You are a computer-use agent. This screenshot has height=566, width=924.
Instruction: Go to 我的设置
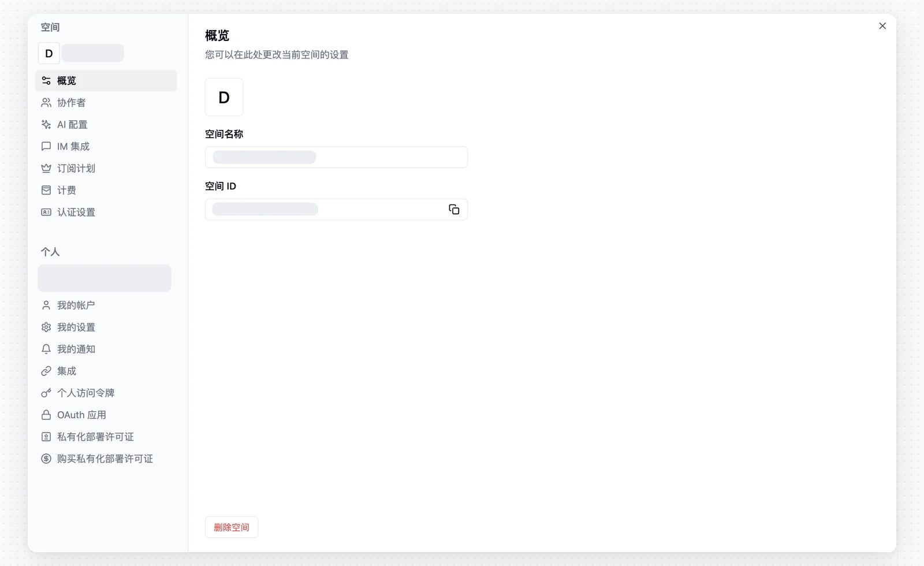click(x=106, y=327)
